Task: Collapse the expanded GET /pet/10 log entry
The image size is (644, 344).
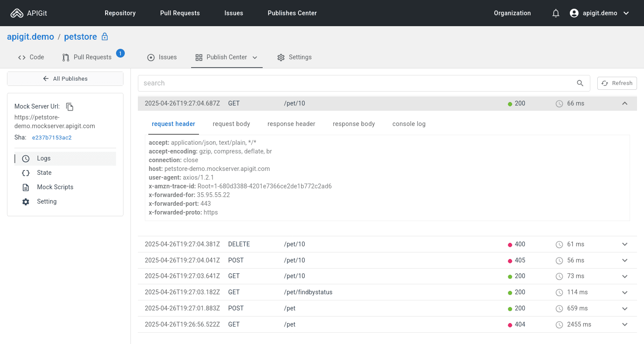Action: coord(625,103)
